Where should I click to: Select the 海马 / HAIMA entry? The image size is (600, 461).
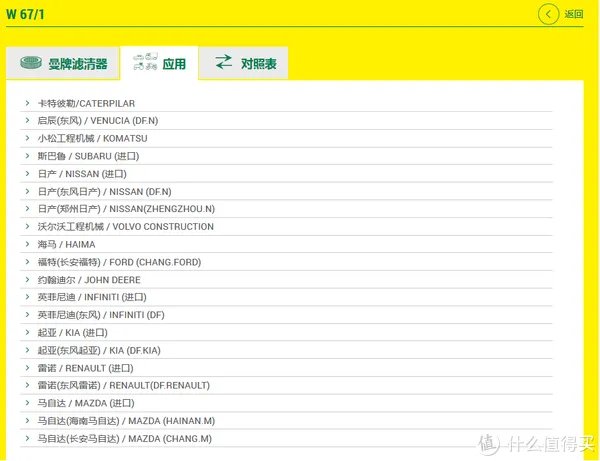tap(66, 244)
